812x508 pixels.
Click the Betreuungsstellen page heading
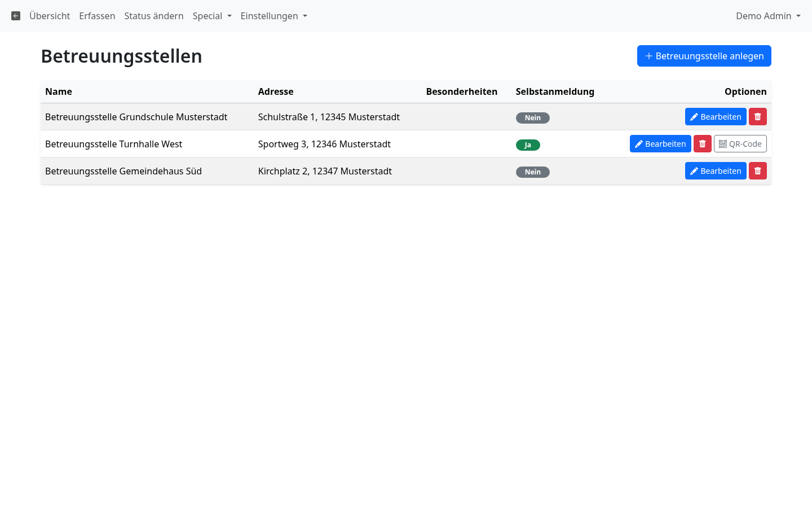pos(122,56)
